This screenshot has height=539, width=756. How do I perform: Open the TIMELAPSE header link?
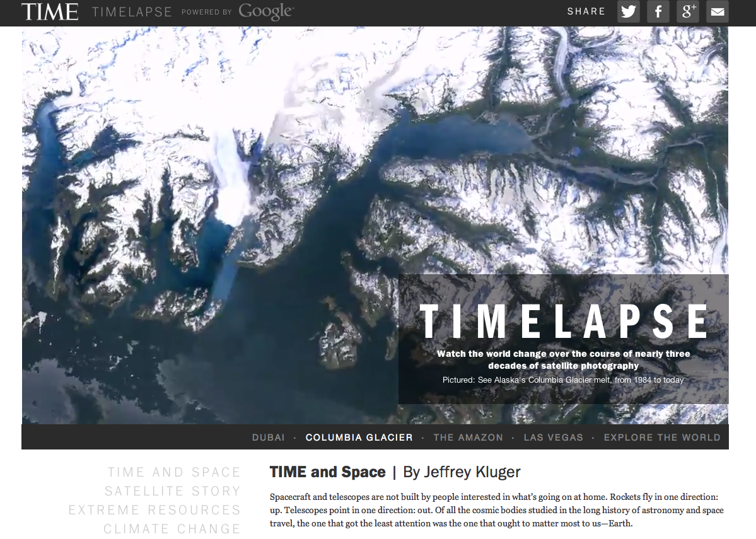(132, 12)
